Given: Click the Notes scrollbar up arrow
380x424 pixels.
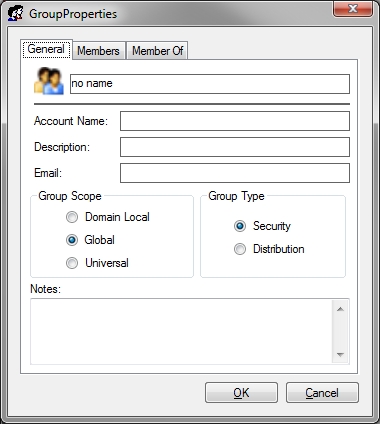Looking at the screenshot, I should (340, 309).
